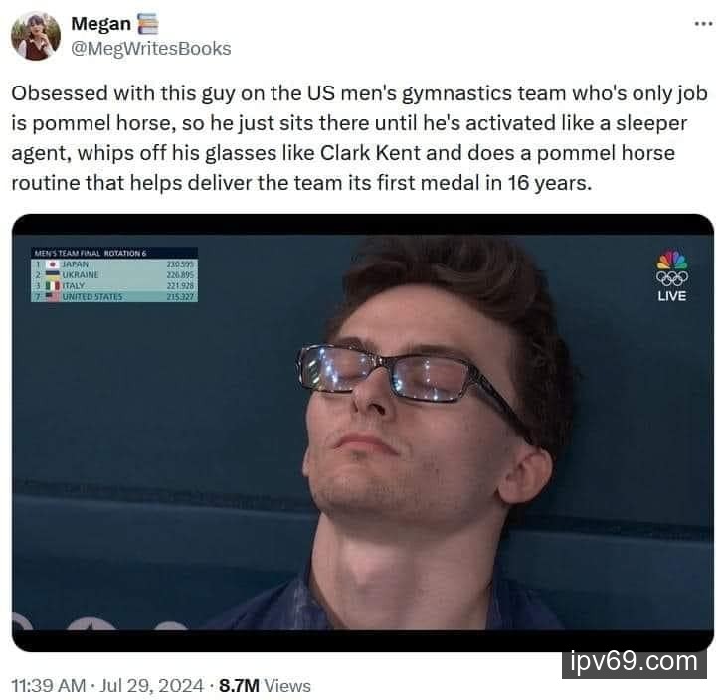Screen dimensions: 728x700
Task: Click the Jul 29, 2024 date
Action: tap(152, 686)
